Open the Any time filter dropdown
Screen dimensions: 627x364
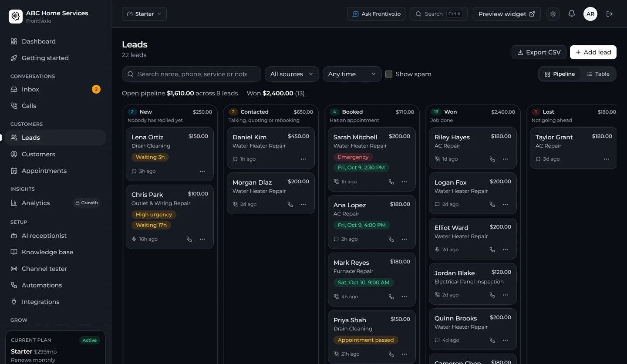(x=352, y=74)
